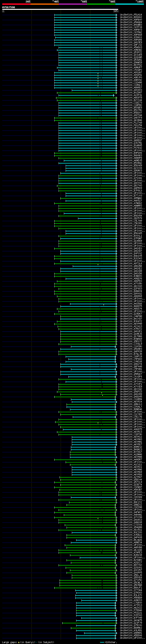This screenshot has height=644, width=146.
Task: Click the green alignment bar of UniRef100_B6AJF1
Action: point(86,588)
